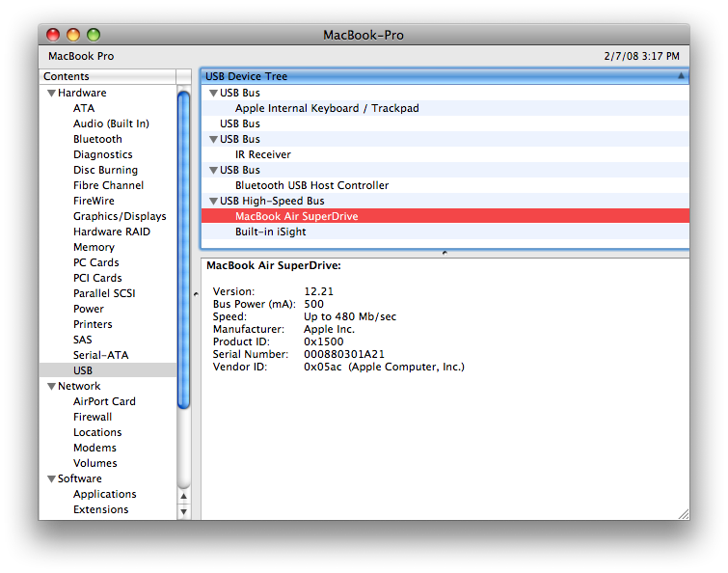Open AirPort Card under Network
The image size is (728, 573).
[104, 401]
